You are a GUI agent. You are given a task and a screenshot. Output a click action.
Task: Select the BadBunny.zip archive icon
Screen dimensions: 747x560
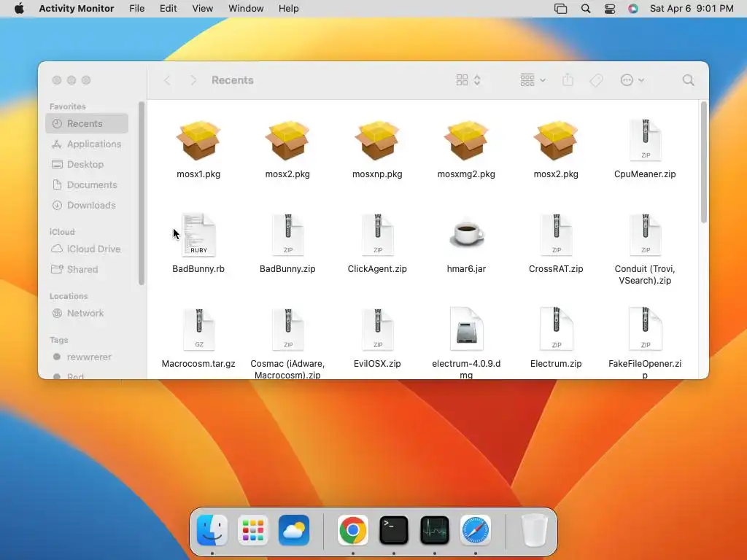[287, 236]
